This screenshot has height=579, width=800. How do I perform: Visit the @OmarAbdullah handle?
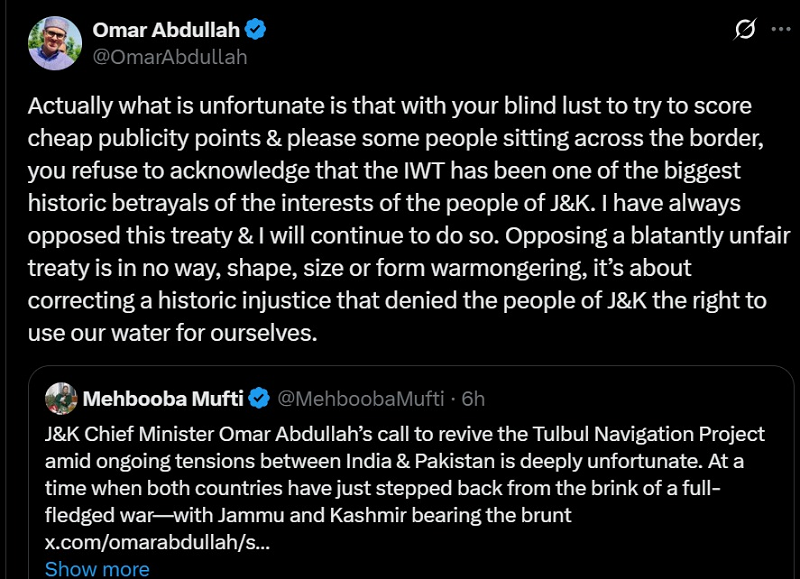[x=169, y=57]
